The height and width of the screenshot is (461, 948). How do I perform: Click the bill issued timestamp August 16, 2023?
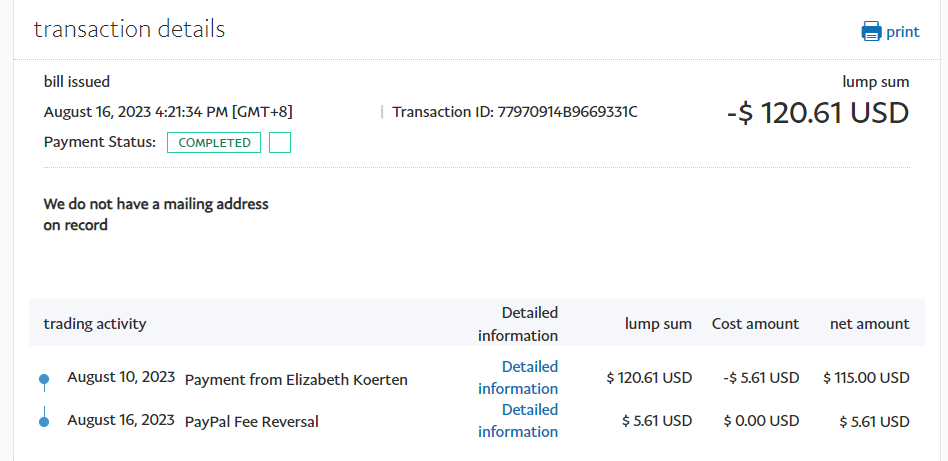click(168, 112)
